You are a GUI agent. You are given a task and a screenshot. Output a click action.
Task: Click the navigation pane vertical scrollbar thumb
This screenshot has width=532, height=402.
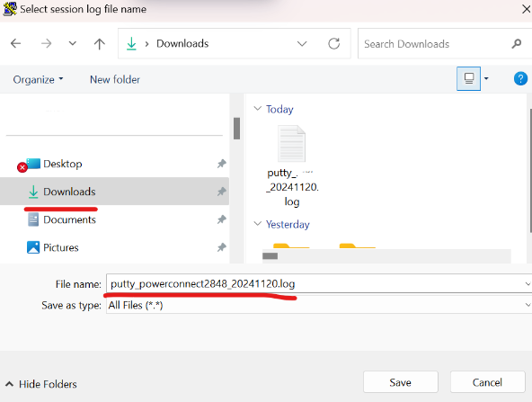237,129
